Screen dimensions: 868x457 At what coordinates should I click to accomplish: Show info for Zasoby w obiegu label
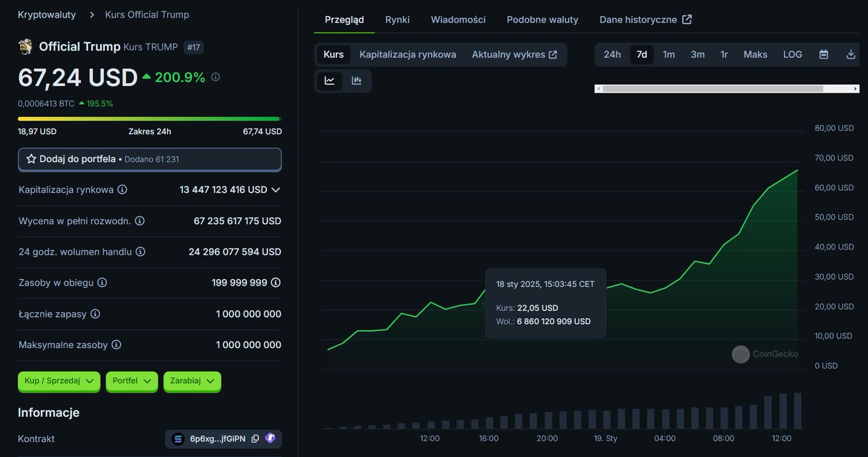(x=102, y=283)
